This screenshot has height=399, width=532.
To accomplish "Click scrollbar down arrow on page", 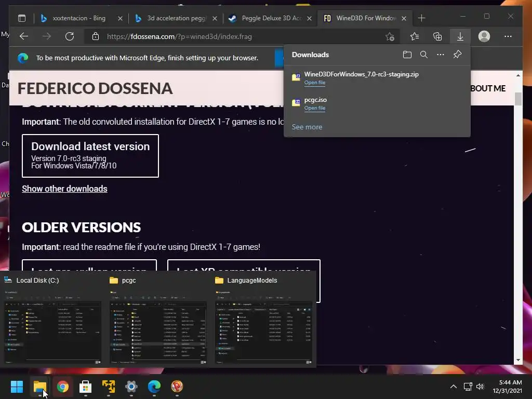I will click(x=518, y=360).
